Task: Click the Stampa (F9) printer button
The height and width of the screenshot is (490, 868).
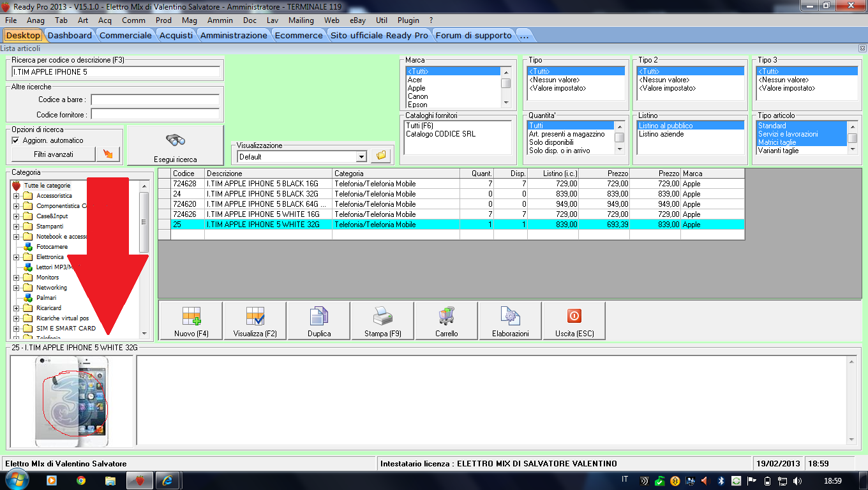Action: (382, 321)
